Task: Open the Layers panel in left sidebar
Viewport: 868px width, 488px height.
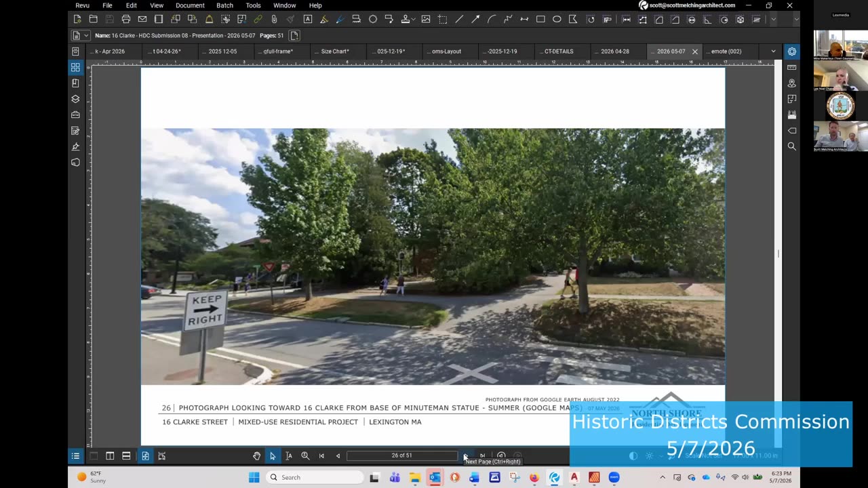Action: click(75, 99)
